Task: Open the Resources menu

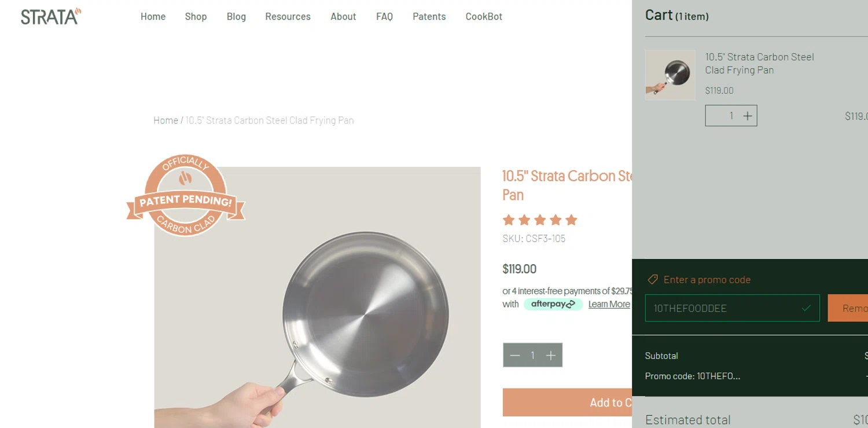Action: tap(288, 17)
